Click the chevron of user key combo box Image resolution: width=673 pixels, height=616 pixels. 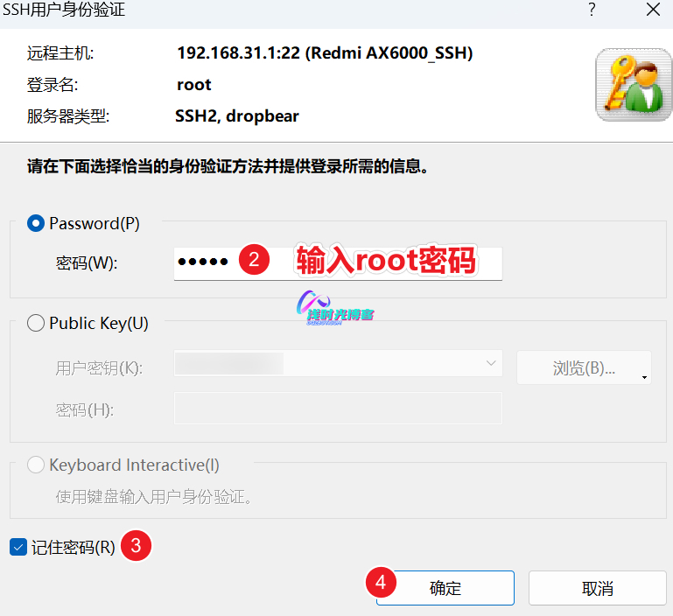pyautogui.click(x=489, y=364)
